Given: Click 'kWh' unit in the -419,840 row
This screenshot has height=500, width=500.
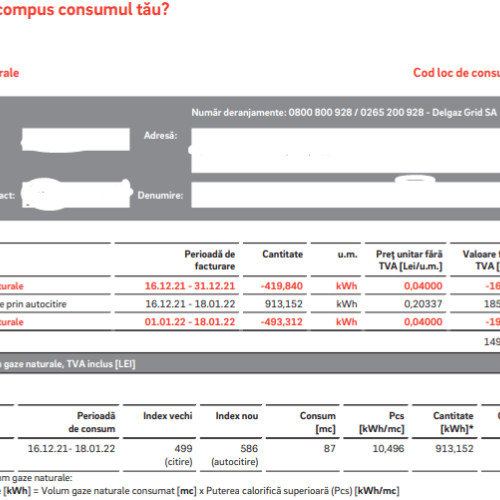Looking at the screenshot, I should (x=346, y=286).
